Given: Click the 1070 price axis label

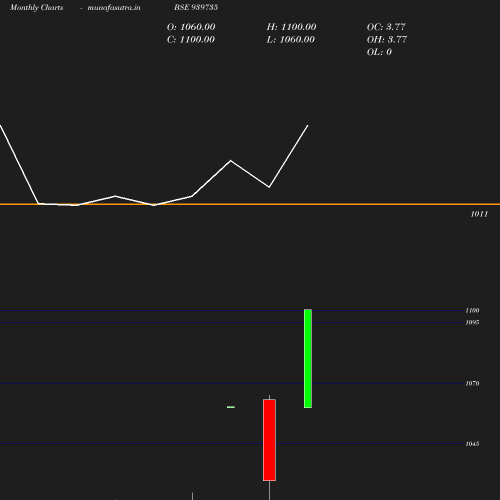Looking at the screenshot, I should pyautogui.click(x=472, y=383).
